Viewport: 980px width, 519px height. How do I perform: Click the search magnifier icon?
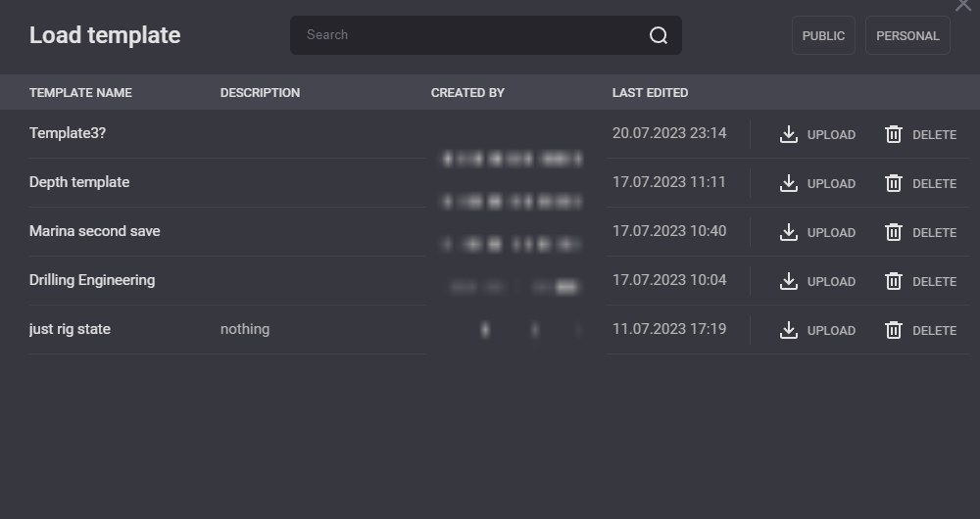659,35
